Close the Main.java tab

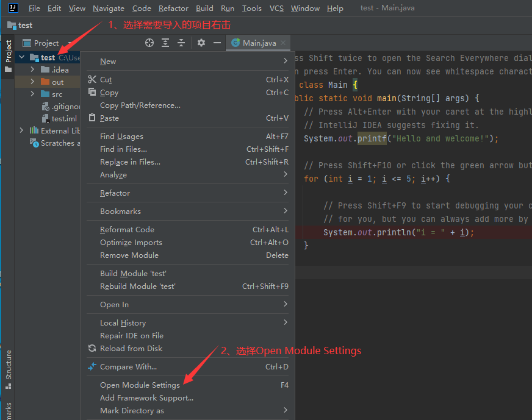click(x=283, y=43)
